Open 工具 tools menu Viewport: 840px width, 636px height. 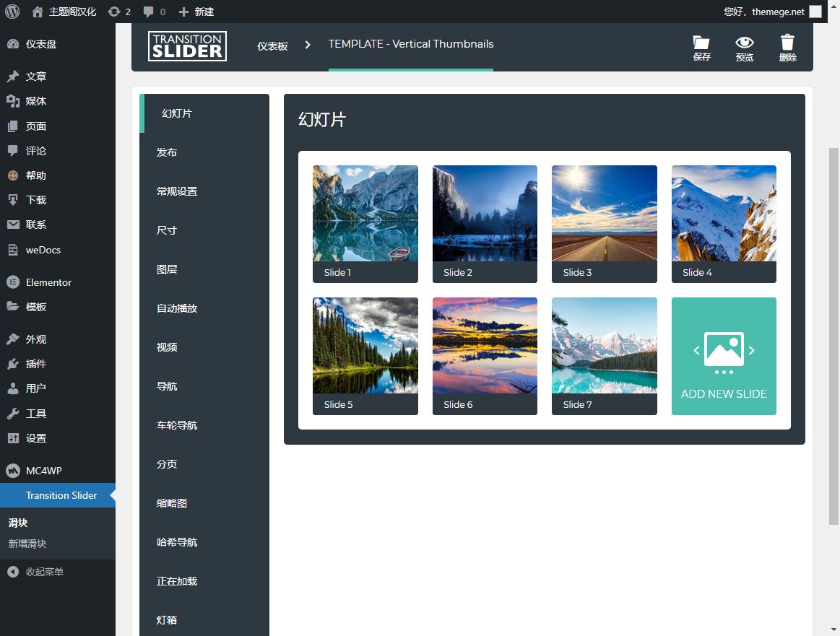(x=58, y=414)
